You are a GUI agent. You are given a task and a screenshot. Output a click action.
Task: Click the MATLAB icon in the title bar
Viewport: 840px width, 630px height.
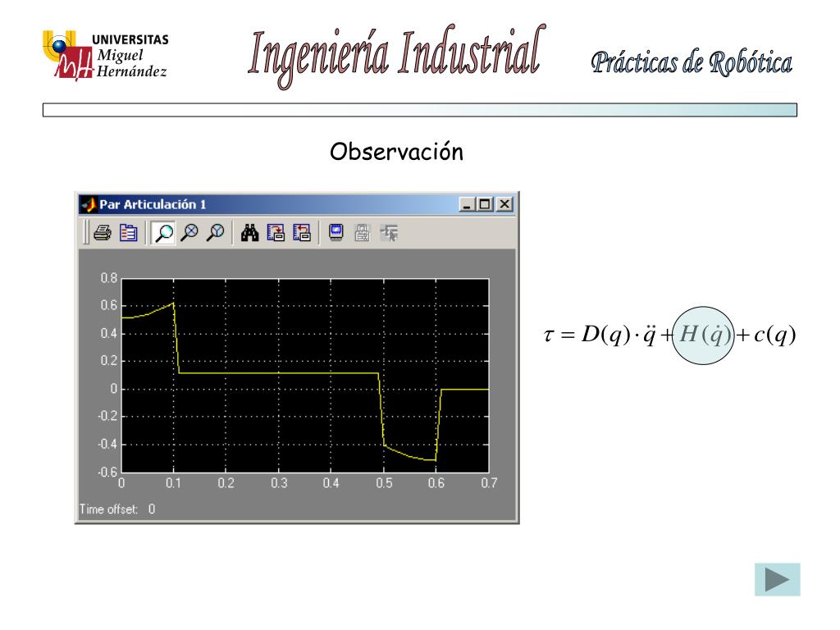(x=89, y=204)
